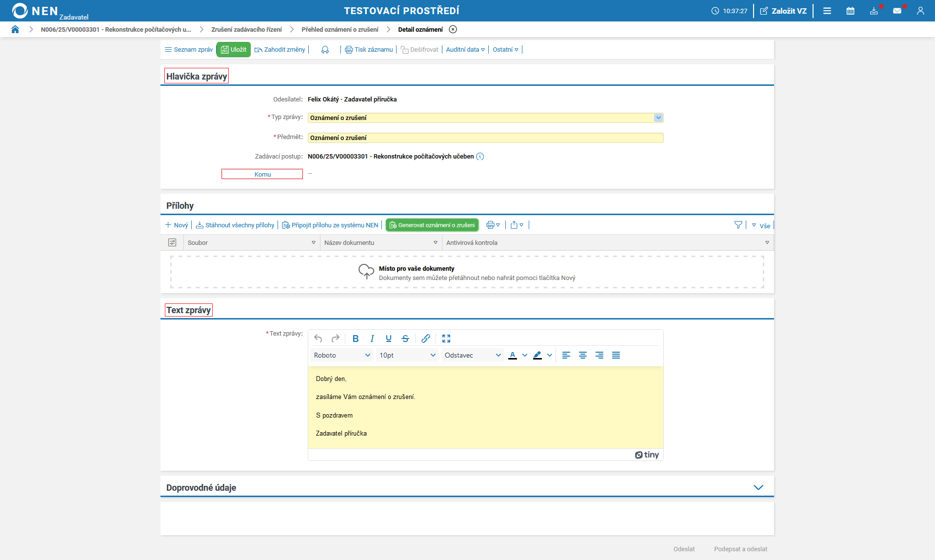Click the undo arrow in editor
The width and height of the screenshot is (935, 560).
(318, 339)
